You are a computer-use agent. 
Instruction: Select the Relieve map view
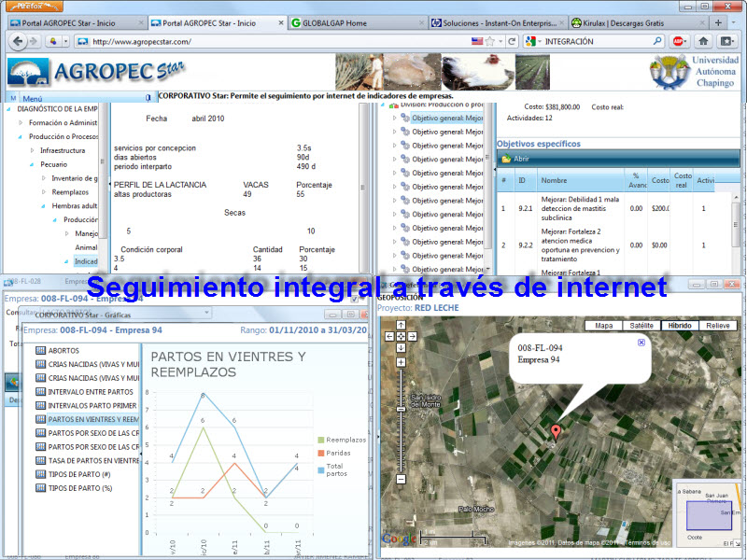click(x=718, y=326)
